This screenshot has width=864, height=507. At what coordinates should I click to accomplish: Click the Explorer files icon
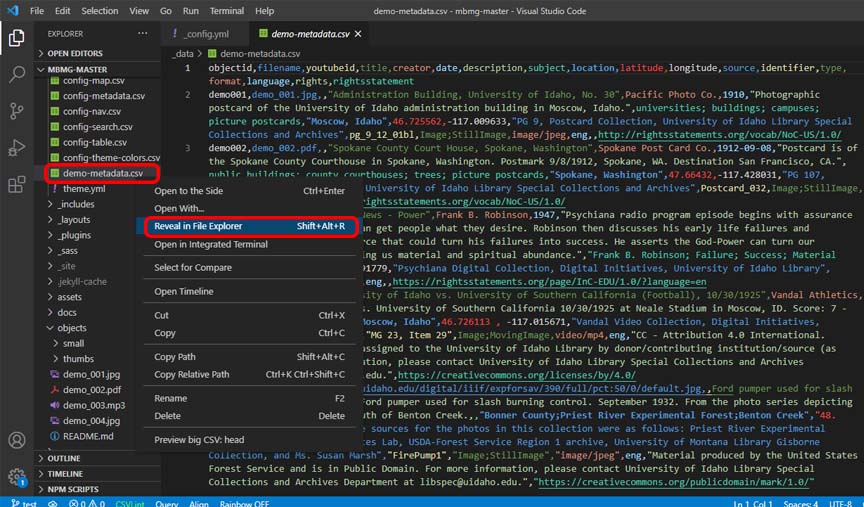pos(17,38)
